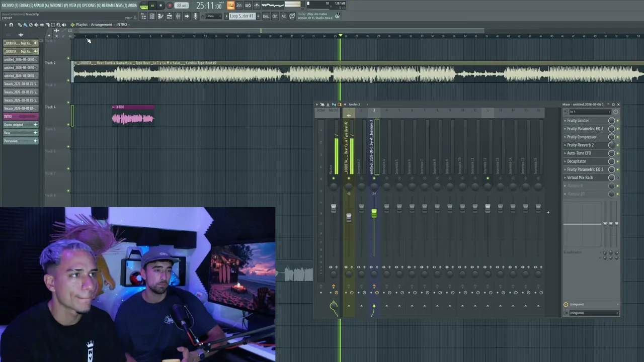
Task: Mute Track 4 using its green dot
Action: point(69,125)
